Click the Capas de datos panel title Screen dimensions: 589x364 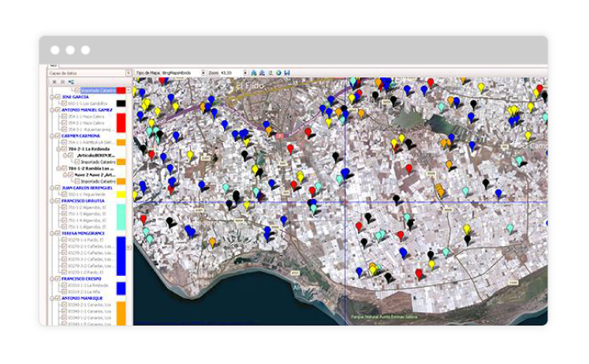[63, 73]
